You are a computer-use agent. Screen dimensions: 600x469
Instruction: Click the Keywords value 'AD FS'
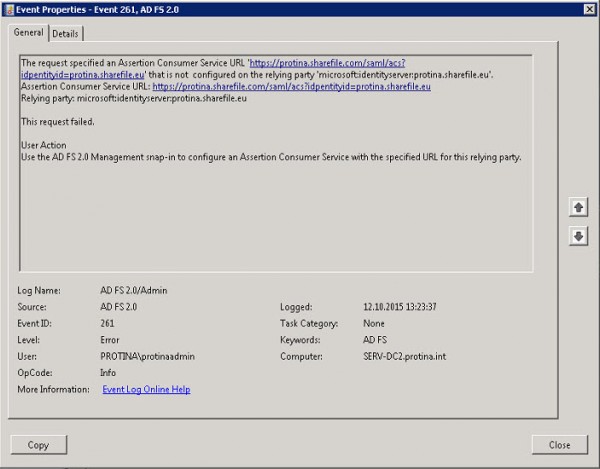point(375,340)
